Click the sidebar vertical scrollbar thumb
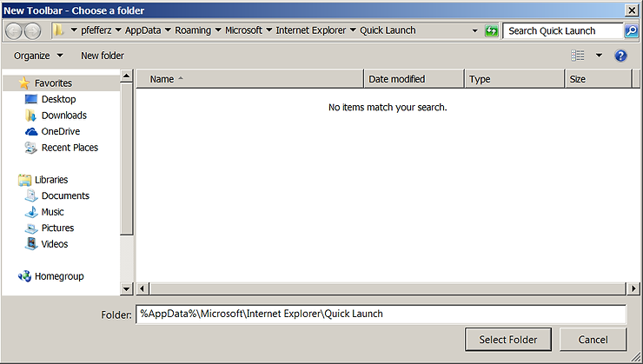643x364 pixels. click(126, 159)
